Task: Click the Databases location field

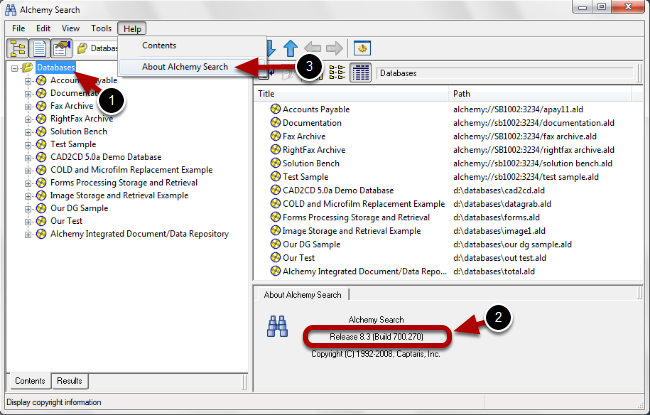Action: 505,73
